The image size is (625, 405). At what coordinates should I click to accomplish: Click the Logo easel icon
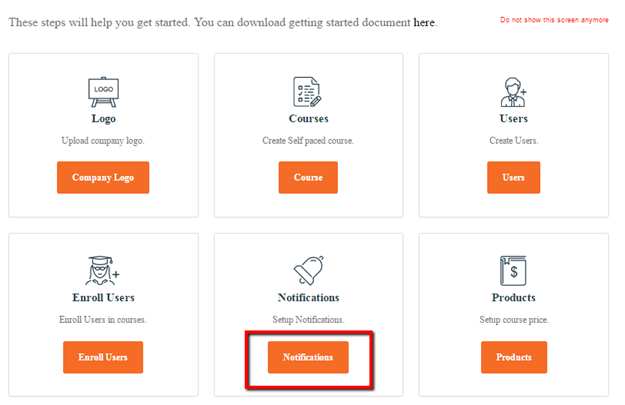point(103,92)
